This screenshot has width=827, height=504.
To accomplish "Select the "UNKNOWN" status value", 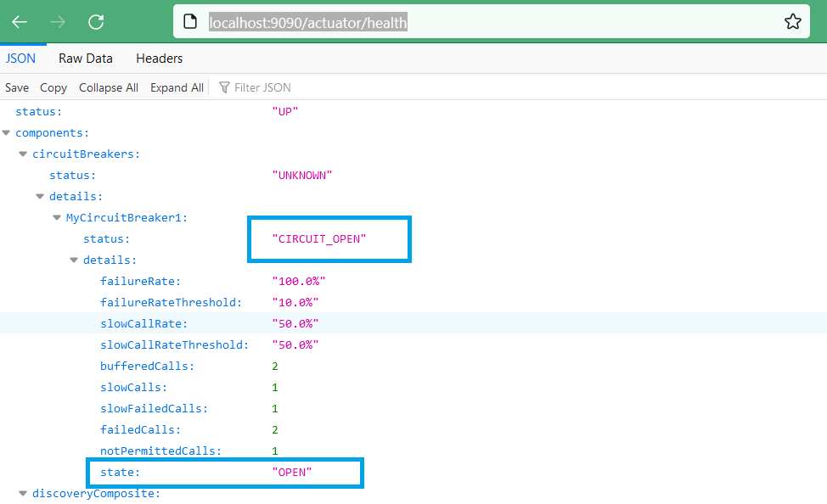I will pos(302,176).
